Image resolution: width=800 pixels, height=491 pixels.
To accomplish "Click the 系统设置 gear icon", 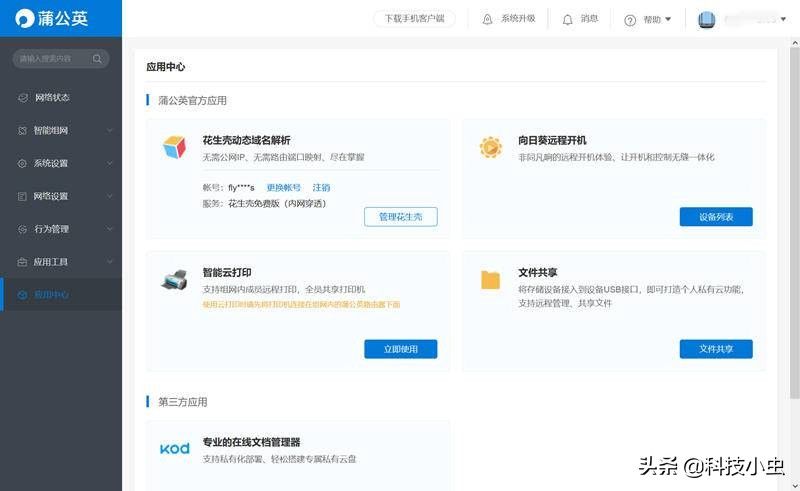I will (x=22, y=163).
